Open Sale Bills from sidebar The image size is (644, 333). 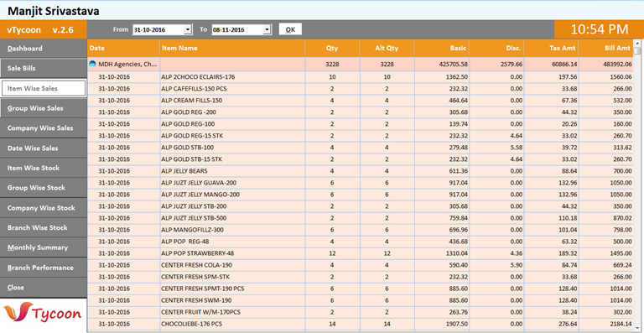click(x=43, y=68)
